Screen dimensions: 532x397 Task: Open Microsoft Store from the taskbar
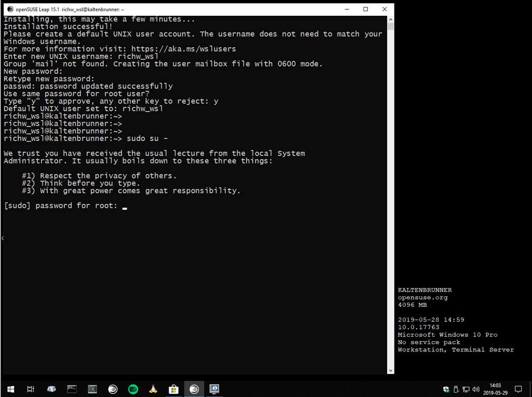173,389
